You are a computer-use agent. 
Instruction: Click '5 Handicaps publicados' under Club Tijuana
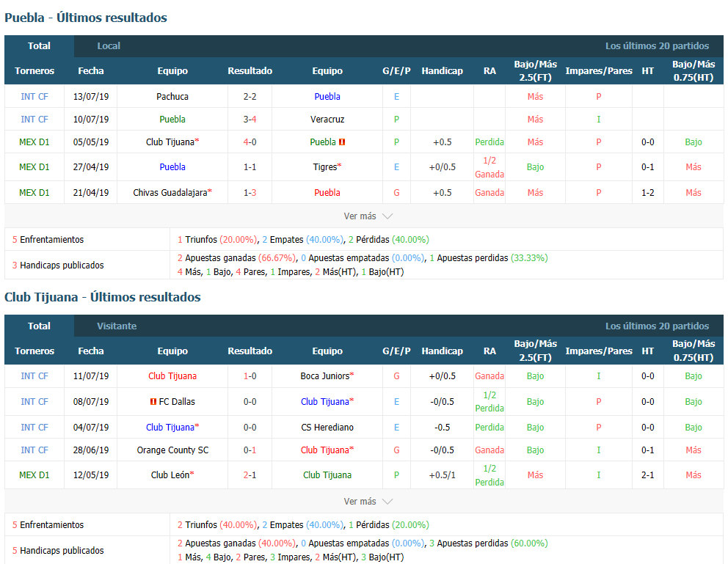click(58, 551)
